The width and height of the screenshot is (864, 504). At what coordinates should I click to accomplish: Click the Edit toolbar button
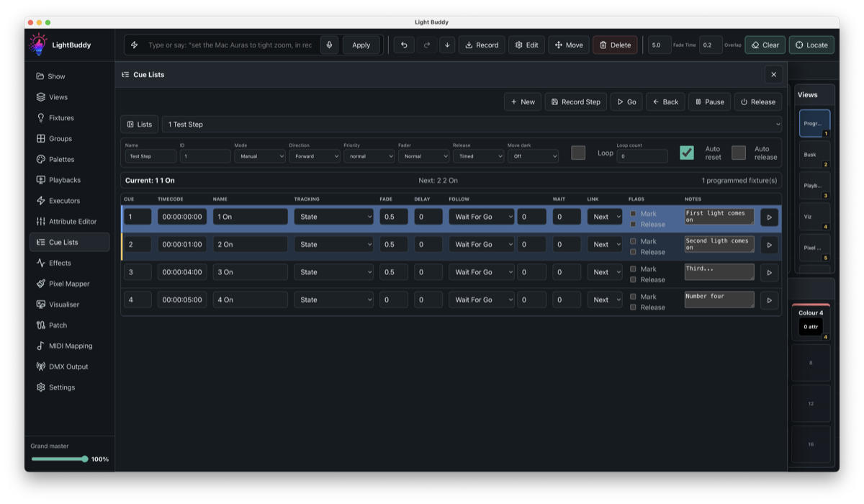[x=526, y=45]
